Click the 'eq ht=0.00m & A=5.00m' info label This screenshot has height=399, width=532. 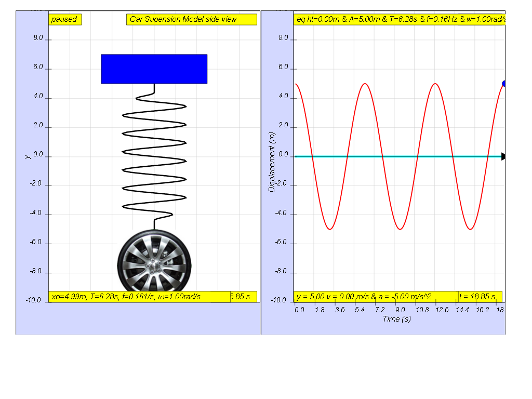(400, 19)
